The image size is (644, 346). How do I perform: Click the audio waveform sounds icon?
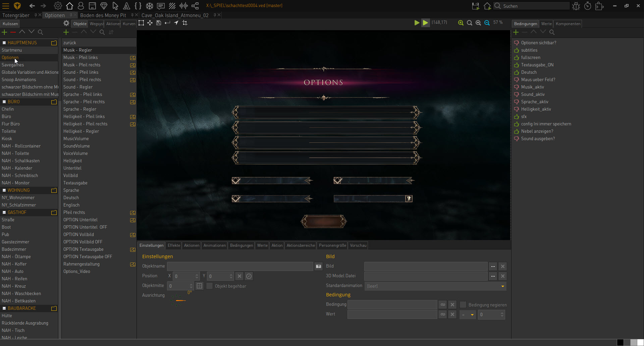[183, 6]
